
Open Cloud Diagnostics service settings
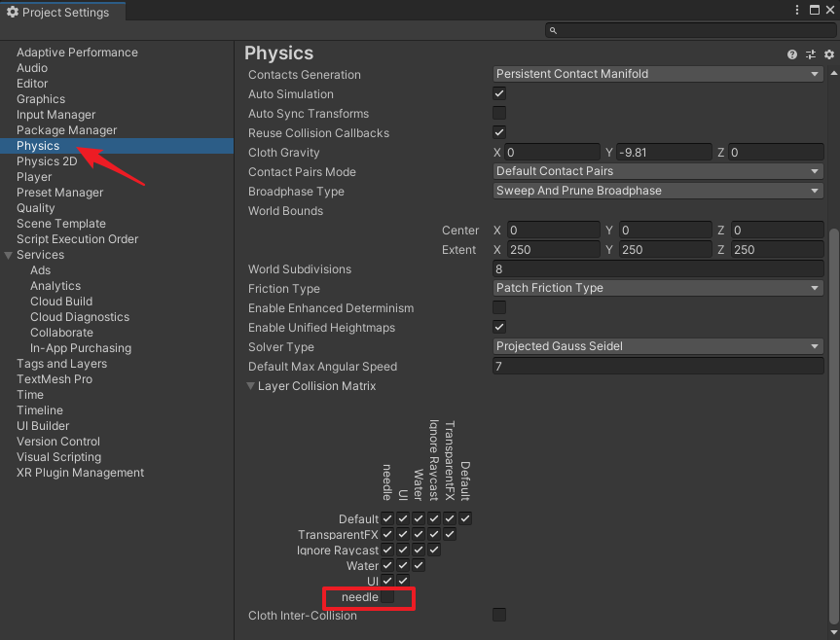click(80, 317)
